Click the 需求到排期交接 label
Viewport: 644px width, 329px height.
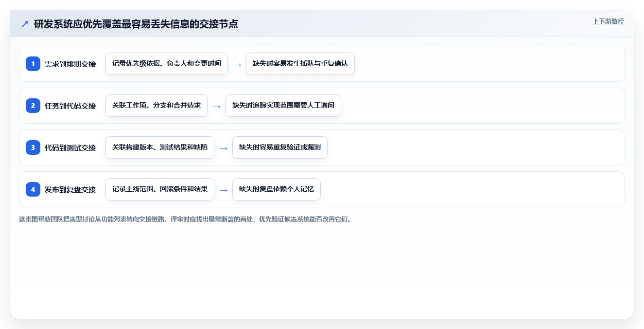(70, 64)
